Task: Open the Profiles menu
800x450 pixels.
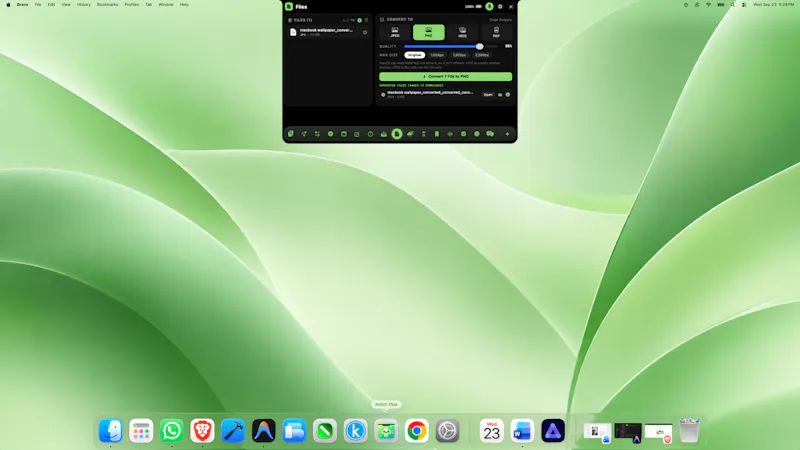Action: pos(132,5)
